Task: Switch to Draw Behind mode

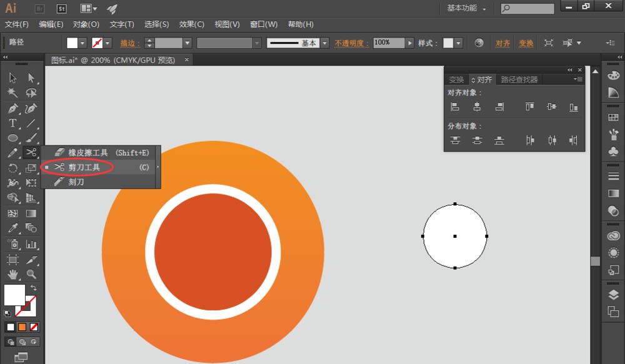Action: [x=22, y=342]
